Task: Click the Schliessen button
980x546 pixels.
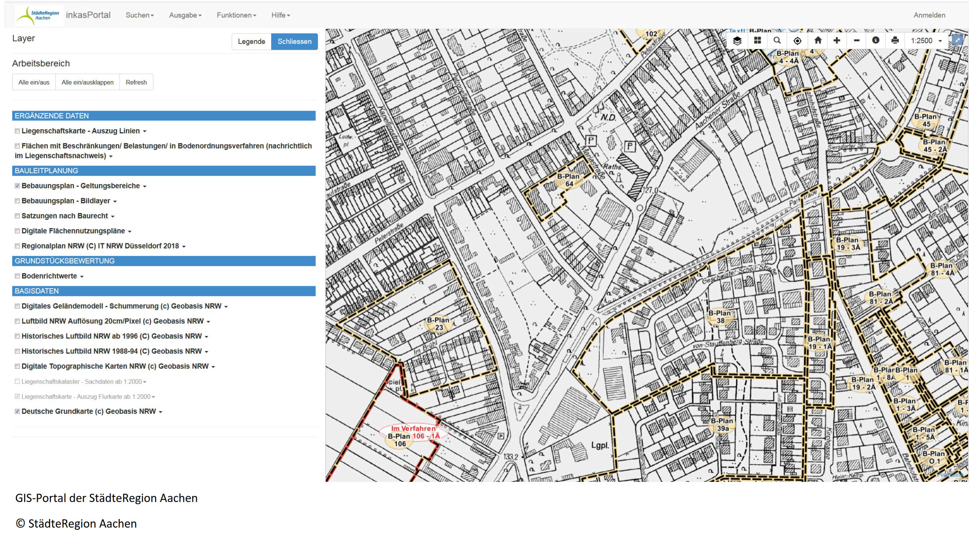Action: coord(294,41)
